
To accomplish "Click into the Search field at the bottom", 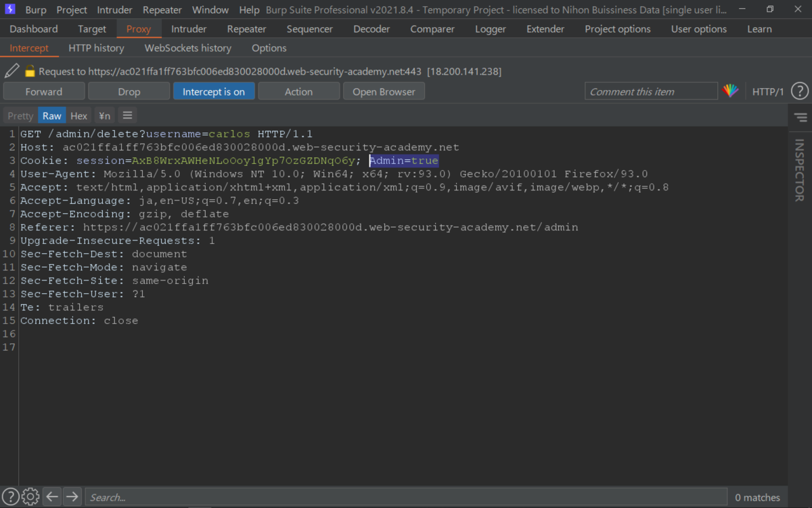I will [x=406, y=496].
